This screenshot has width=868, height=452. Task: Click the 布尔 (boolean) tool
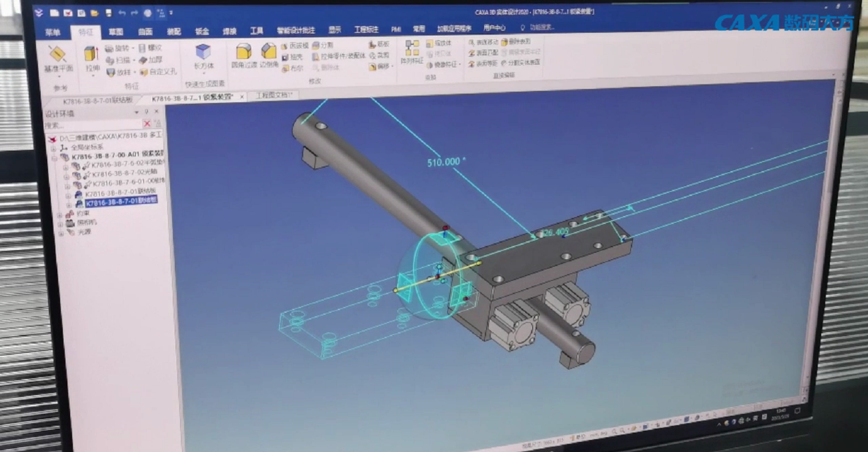[x=292, y=68]
